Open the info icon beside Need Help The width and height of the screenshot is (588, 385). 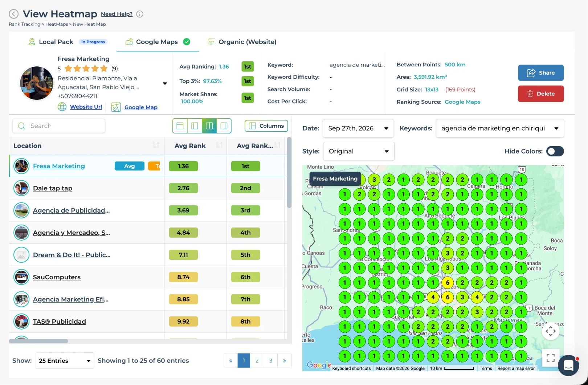(140, 14)
